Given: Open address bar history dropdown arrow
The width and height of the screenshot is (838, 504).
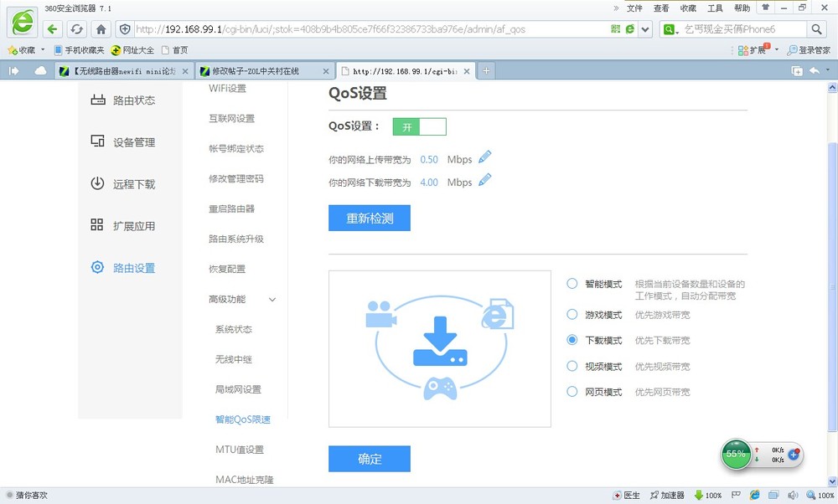Looking at the screenshot, I should point(645,29).
